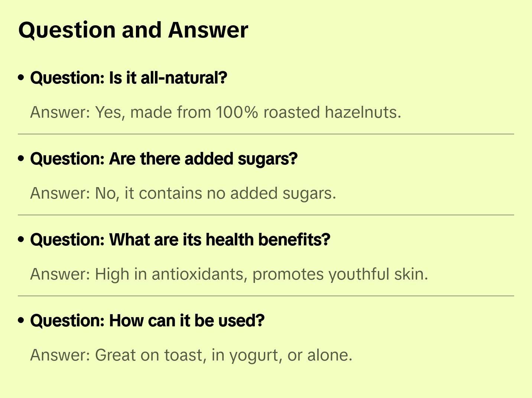Viewport: 532px width, 398px height.
Task: Open the "What are its health benefits?" question
Action: tap(180, 240)
